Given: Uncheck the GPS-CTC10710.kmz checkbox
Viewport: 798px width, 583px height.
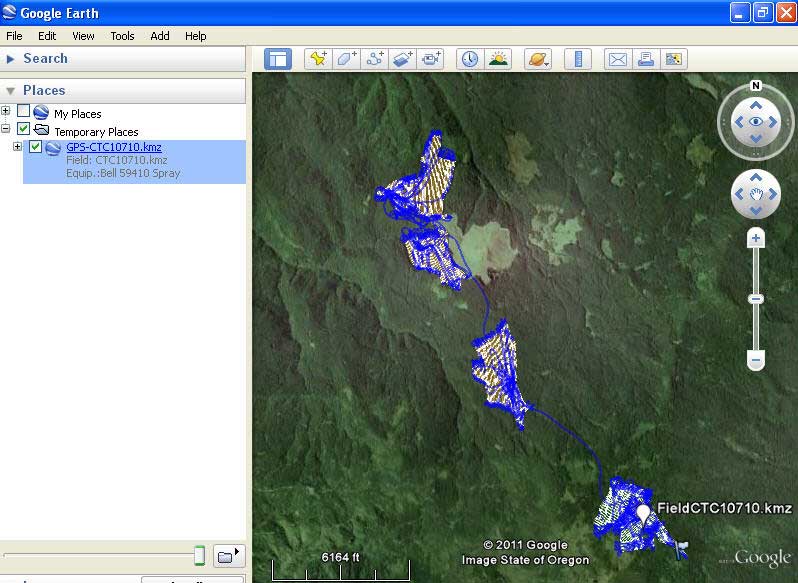Looking at the screenshot, I should click(x=36, y=147).
